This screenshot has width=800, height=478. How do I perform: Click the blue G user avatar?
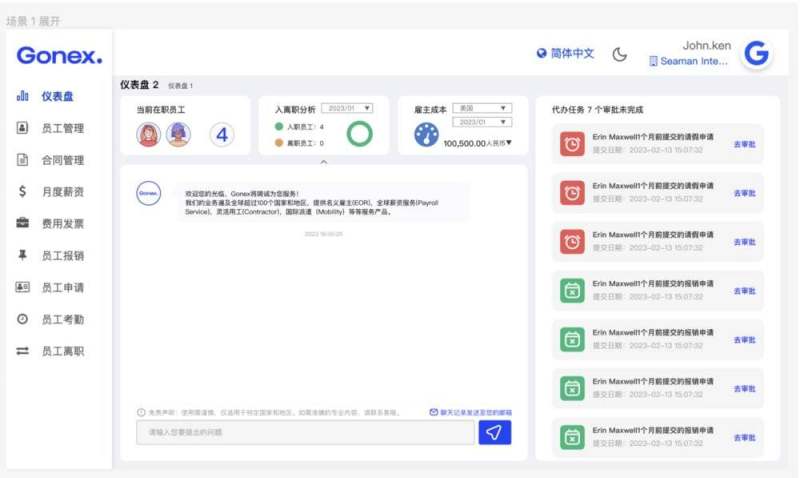click(x=757, y=54)
